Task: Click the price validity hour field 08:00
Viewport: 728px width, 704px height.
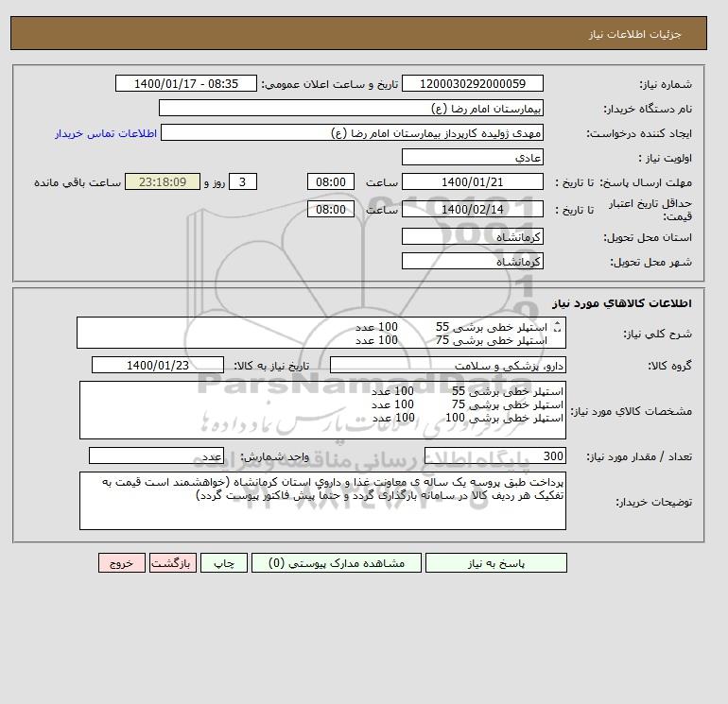Action: click(331, 209)
